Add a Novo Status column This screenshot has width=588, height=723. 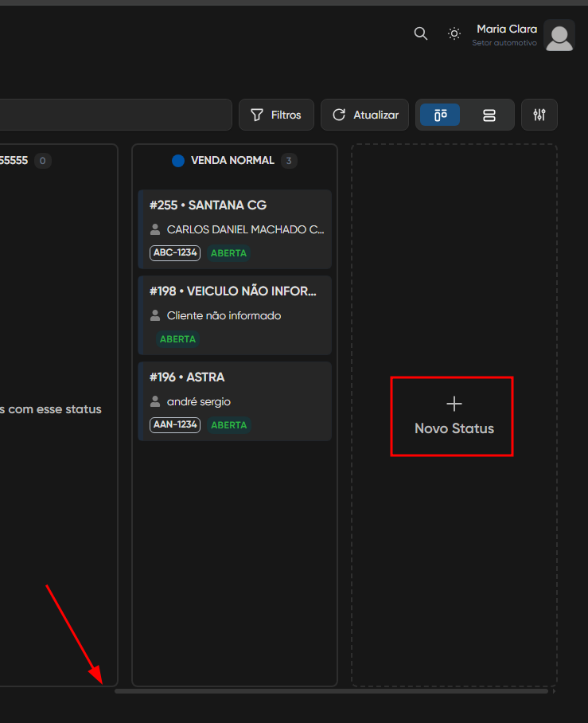click(x=454, y=416)
